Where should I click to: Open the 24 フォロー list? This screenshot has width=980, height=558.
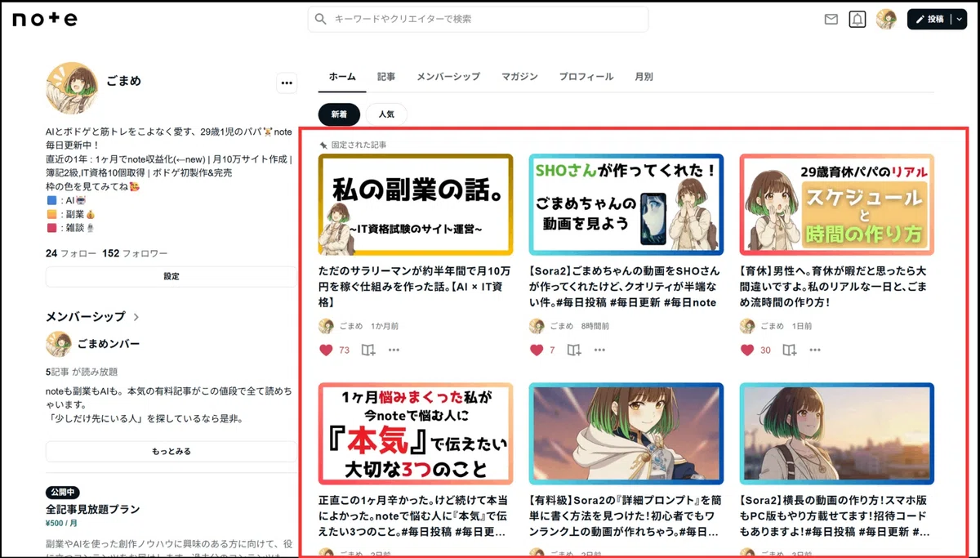pyautogui.click(x=70, y=253)
